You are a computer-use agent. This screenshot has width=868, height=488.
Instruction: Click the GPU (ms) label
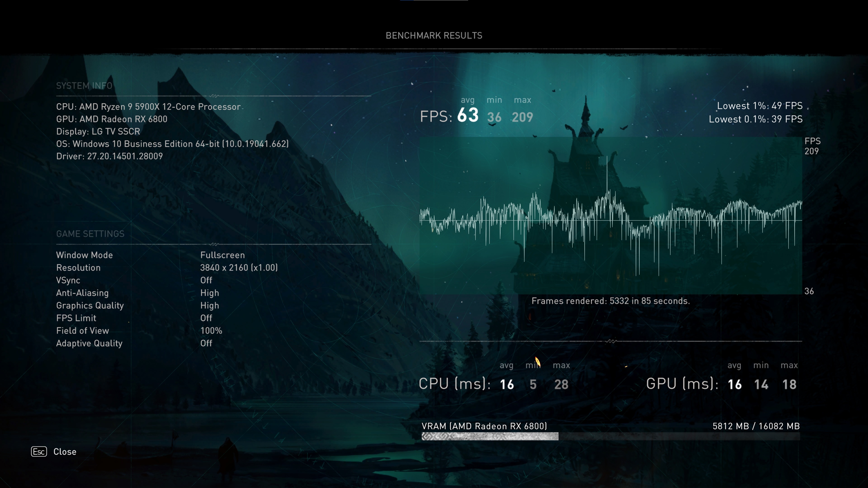click(682, 384)
